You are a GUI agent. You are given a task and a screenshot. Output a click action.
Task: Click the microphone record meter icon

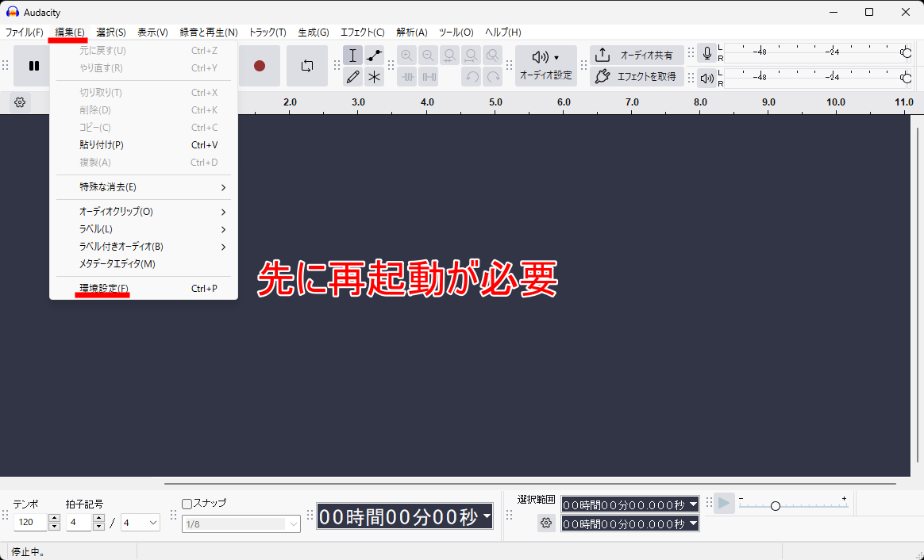coord(706,54)
